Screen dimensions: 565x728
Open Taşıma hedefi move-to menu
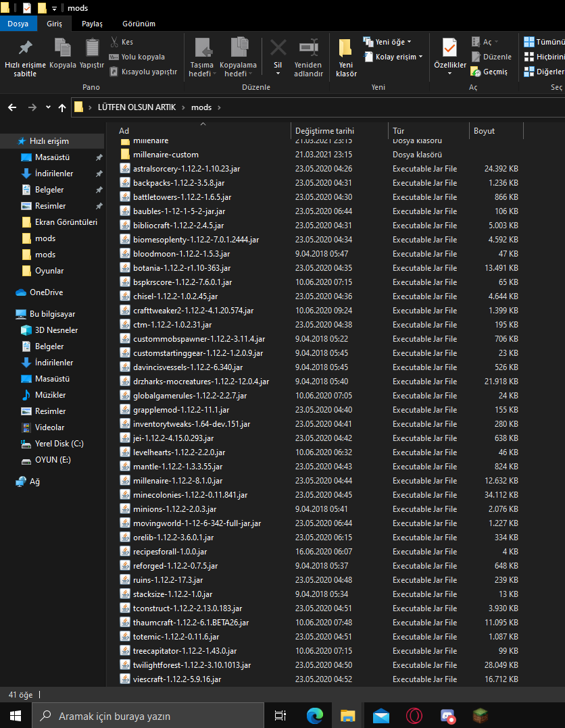point(201,57)
